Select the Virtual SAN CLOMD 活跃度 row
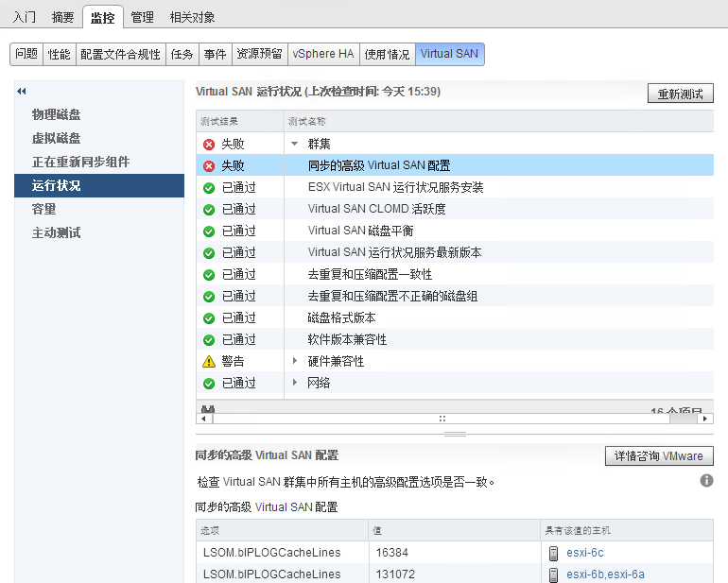Image resolution: width=728 pixels, height=583 pixels. 455,209
